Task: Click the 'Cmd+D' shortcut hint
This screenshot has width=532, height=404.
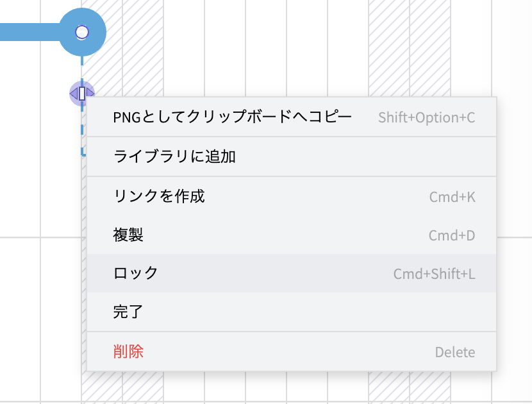Action: (451, 236)
